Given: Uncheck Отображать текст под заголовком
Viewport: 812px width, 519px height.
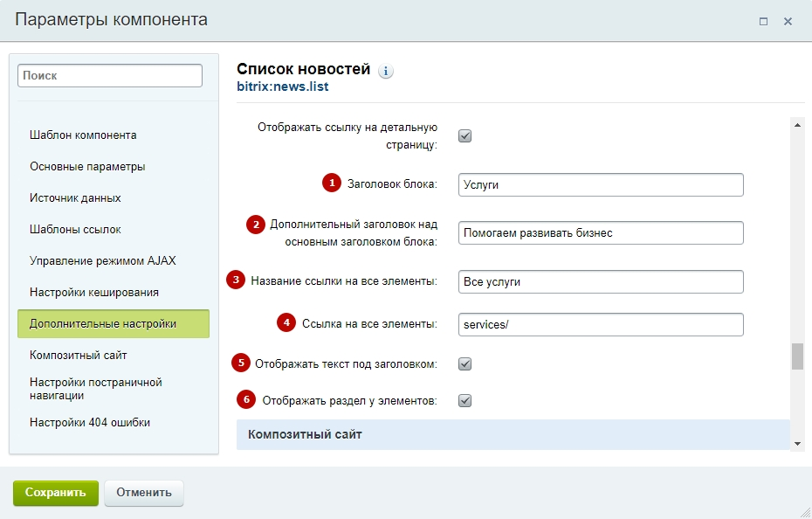Looking at the screenshot, I should point(465,363).
